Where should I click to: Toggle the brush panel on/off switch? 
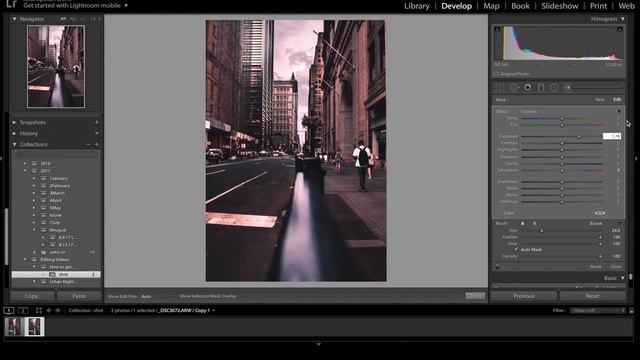point(498,267)
